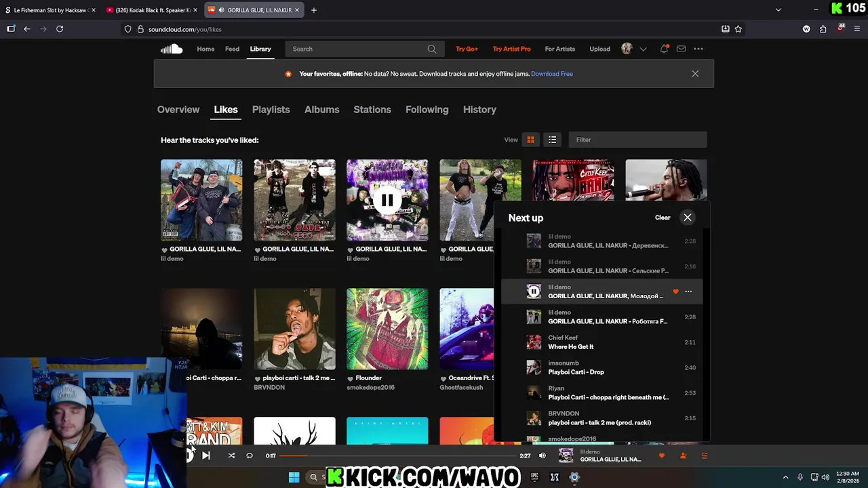
Task: Expand the user account dropdown chevron
Action: 643,49
